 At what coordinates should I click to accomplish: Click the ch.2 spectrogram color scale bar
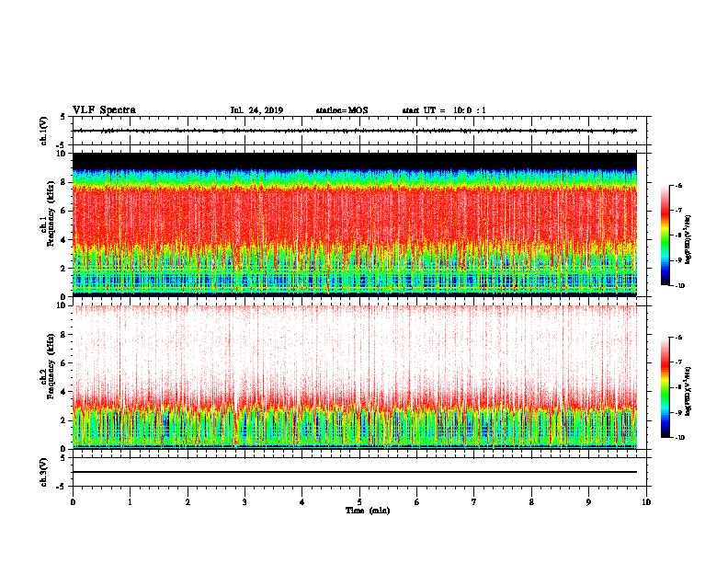click(x=665, y=387)
